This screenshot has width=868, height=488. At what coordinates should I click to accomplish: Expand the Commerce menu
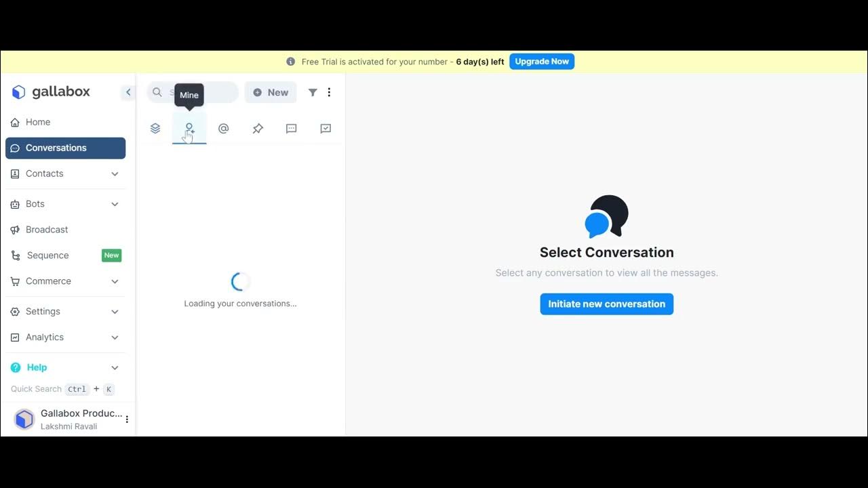(x=47, y=281)
